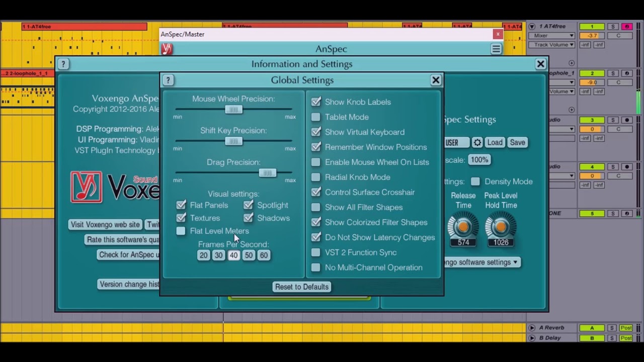Open the AnSpec hamburger menu icon
The image size is (644, 362).
click(x=496, y=49)
